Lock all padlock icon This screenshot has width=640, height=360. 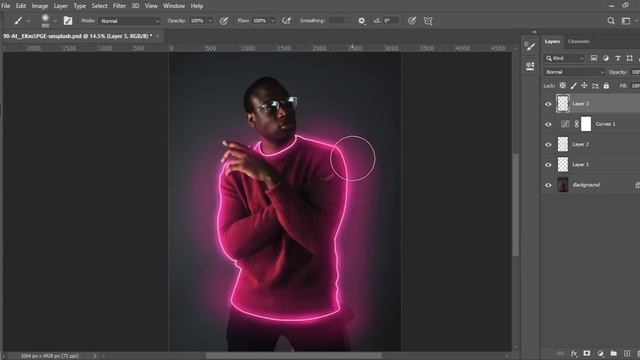click(606, 85)
